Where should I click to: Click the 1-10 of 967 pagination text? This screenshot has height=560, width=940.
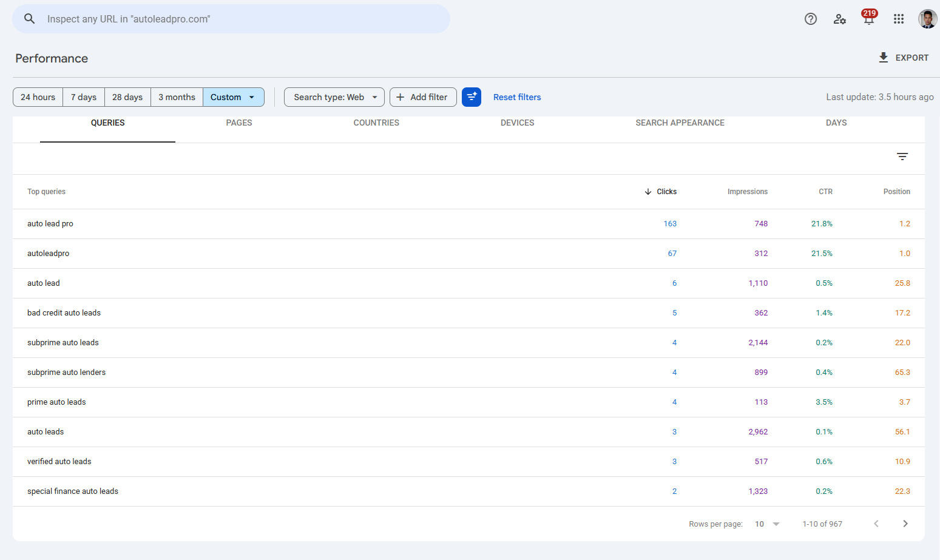click(x=822, y=524)
